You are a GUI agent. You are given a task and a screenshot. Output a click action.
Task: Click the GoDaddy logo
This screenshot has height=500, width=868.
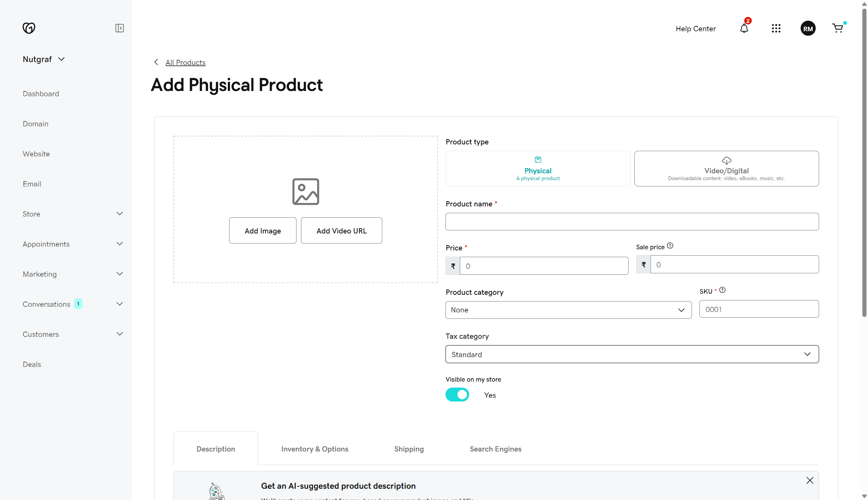pos(29,28)
